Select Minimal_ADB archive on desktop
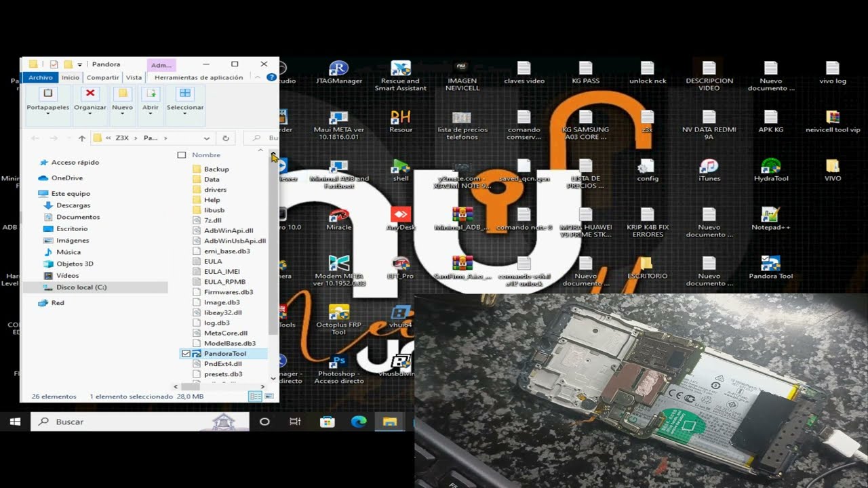Screen dimensions: 868x488 (462, 219)
